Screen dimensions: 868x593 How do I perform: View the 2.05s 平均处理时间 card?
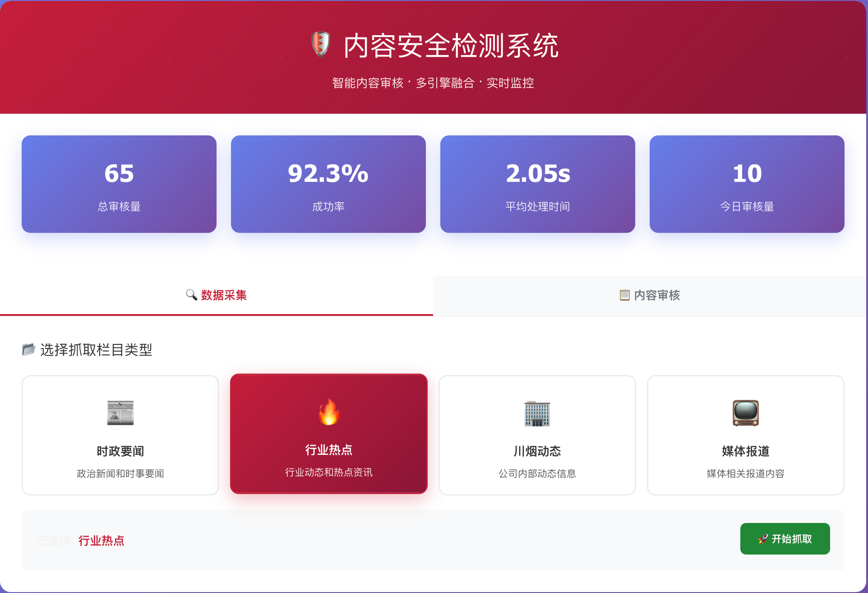pos(538,184)
